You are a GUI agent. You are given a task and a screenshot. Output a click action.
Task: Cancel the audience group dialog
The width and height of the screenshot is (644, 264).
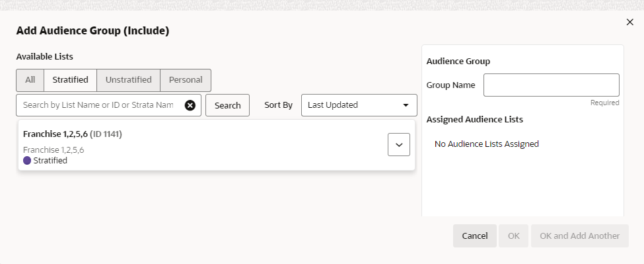[475, 236]
